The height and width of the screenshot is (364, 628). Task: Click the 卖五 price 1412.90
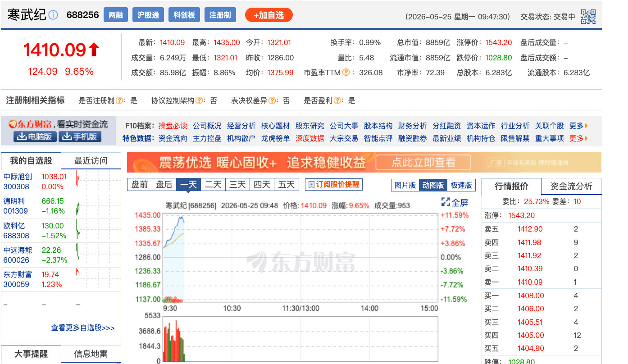pyautogui.click(x=530, y=229)
